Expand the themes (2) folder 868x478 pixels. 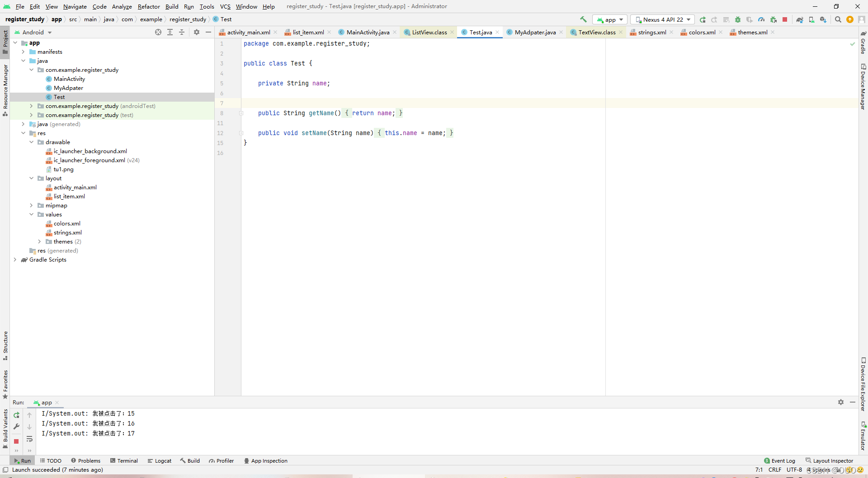coord(40,242)
